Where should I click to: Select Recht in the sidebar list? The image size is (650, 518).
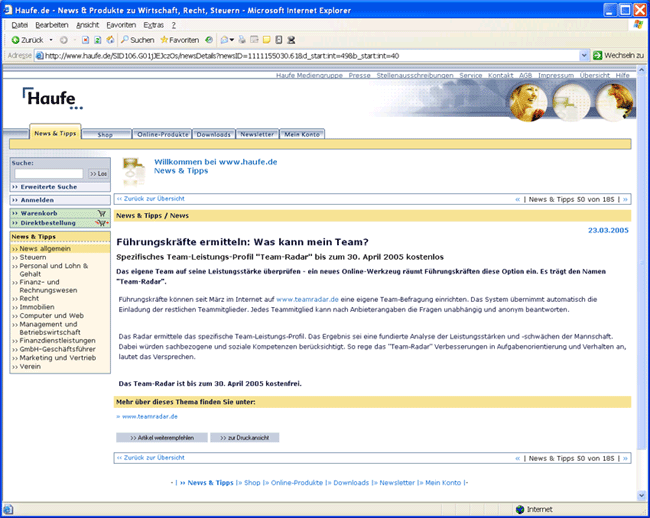click(29, 298)
